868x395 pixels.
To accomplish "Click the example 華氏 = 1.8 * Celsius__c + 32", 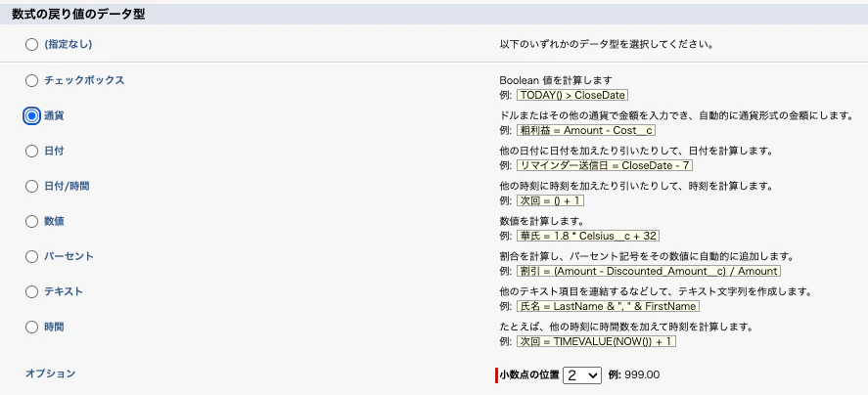I will click(x=588, y=237).
